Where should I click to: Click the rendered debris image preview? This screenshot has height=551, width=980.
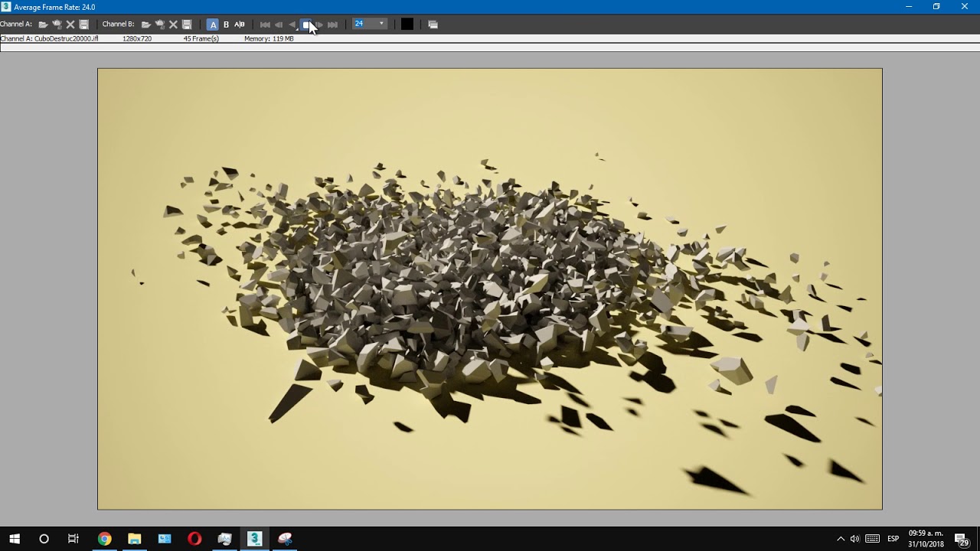click(490, 289)
